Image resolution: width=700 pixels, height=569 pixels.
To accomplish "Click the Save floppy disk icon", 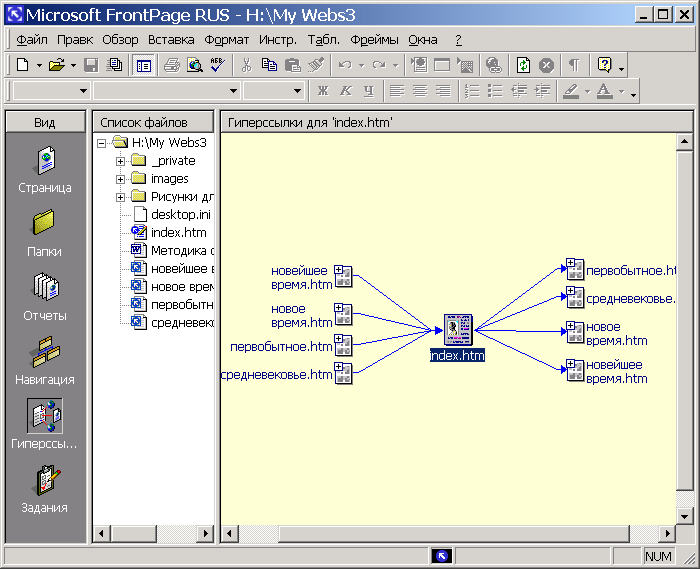I will [x=91, y=65].
